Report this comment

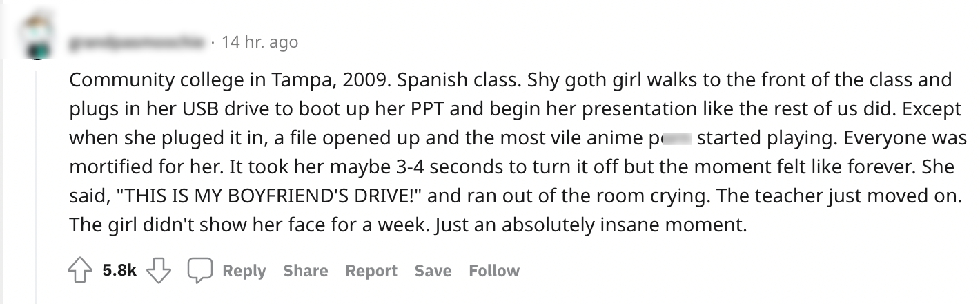371,271
